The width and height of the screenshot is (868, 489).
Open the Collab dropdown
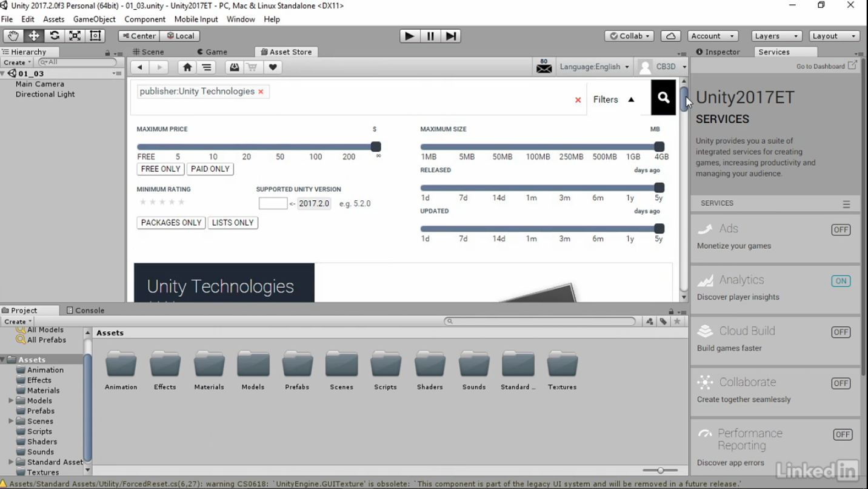629,36
